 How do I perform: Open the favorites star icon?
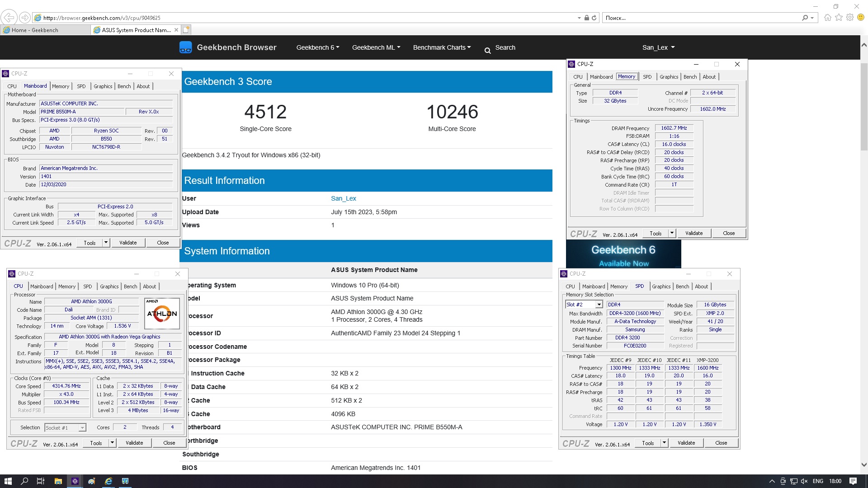coord(839,18)
